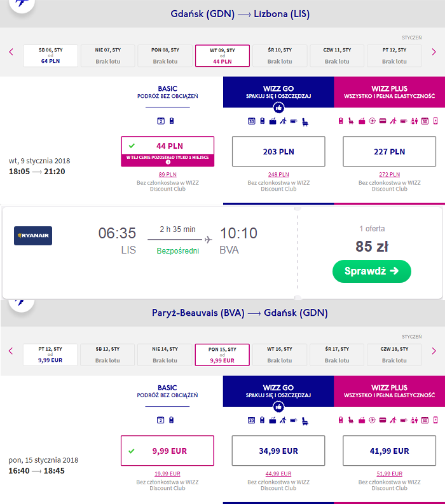
Task: Click the seat icon in WIZZ GO Gdańsk–Lizbona row
Action: tap(305, 122)
